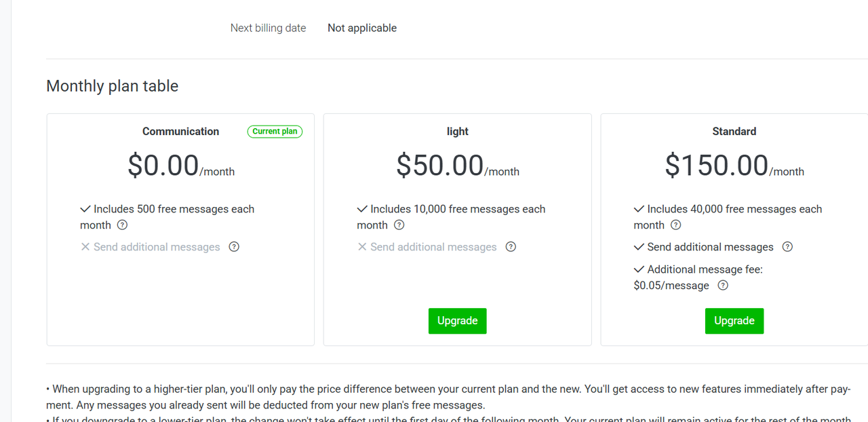The width and height of the screenshot is (868, 422).
Task: Click checkmark next to Additional message fee
Action: [639, 269]
